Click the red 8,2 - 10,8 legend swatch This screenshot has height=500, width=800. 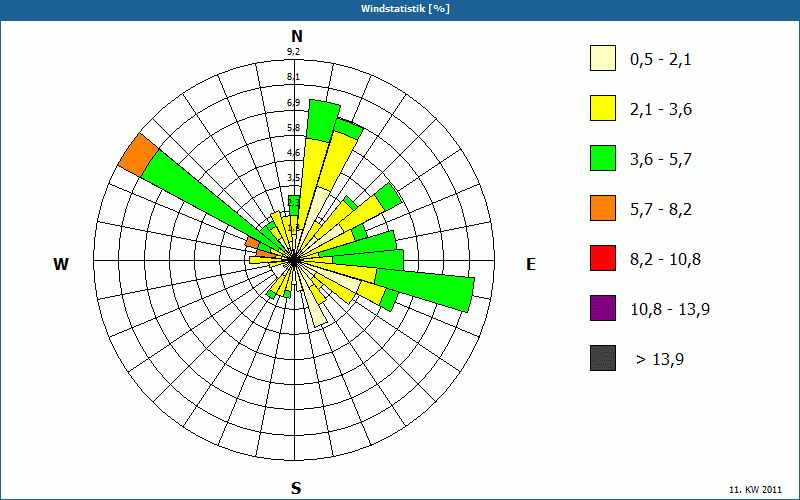pos(603,258)
